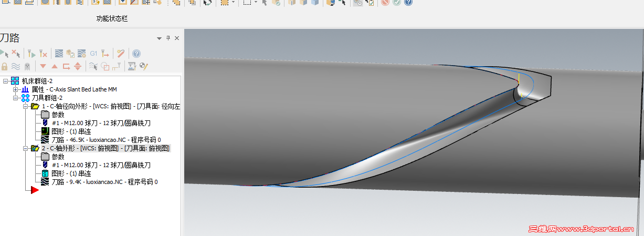Open 图形 (1) 串连 under operation 1
644x236 pixels.
71,132
